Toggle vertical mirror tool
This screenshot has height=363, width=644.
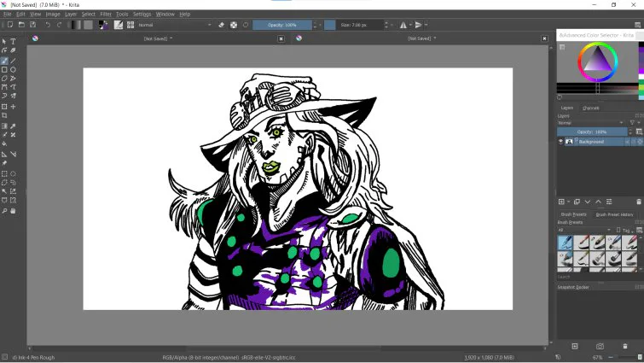coord(418,25)
